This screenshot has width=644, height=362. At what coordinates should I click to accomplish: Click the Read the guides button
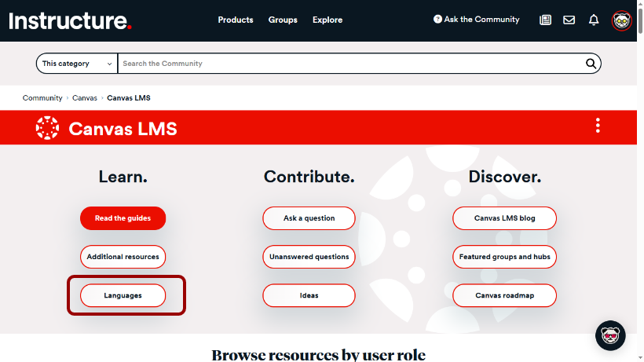123,218
